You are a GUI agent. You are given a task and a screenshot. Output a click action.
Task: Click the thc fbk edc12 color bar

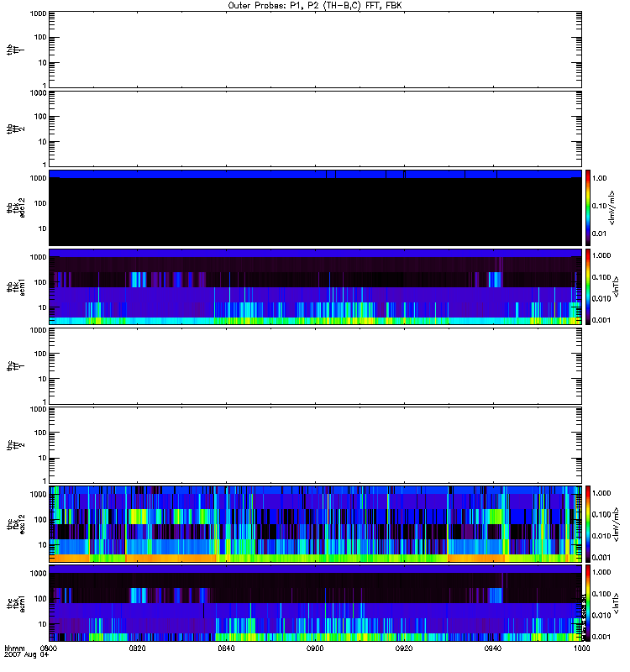(x=588, y=523)
